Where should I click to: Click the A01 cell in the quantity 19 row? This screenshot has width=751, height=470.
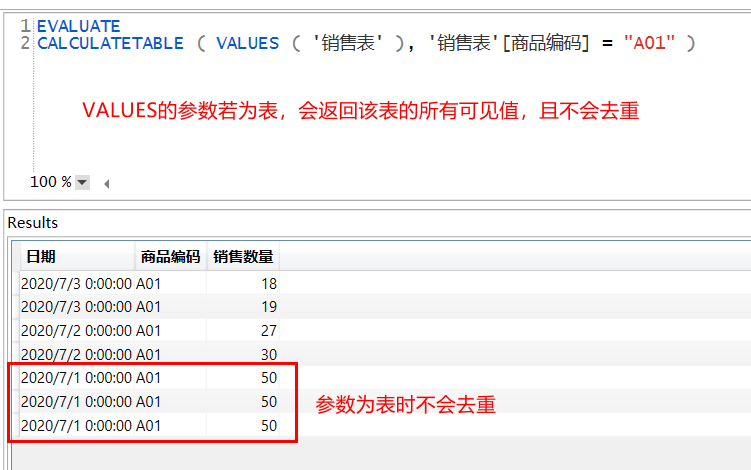171,307
